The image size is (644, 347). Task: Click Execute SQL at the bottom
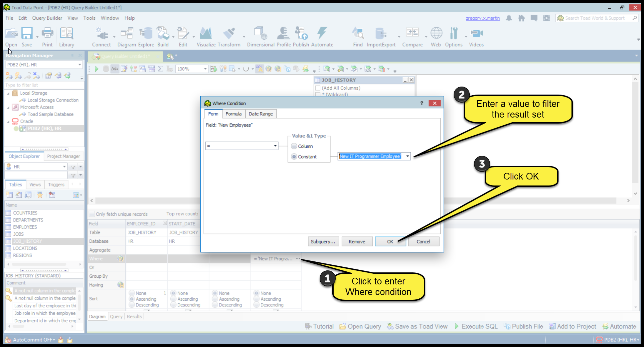(476, 326)
